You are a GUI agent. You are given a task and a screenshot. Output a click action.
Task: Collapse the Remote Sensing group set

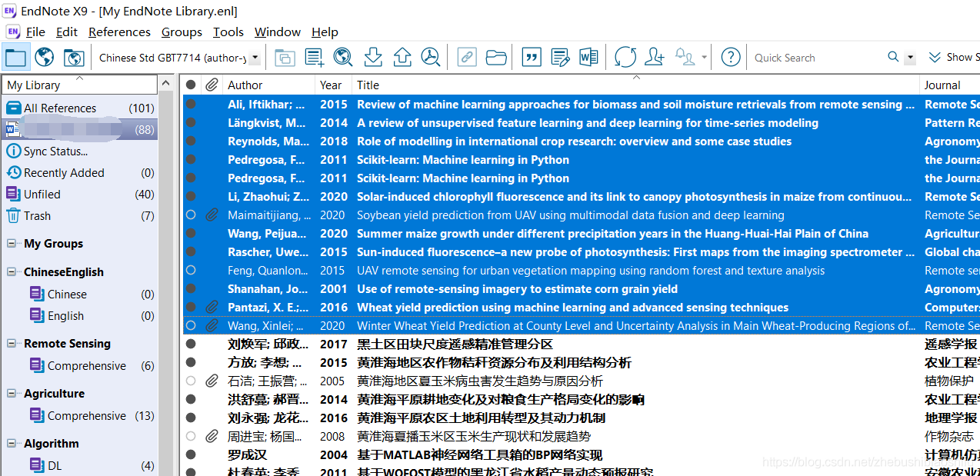click(x=12, y=344)
